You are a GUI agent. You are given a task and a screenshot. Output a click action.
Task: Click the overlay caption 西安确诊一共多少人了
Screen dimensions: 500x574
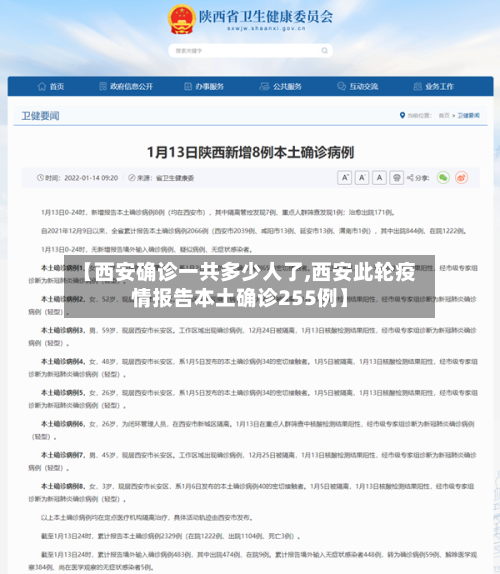[x=250, y=285]
